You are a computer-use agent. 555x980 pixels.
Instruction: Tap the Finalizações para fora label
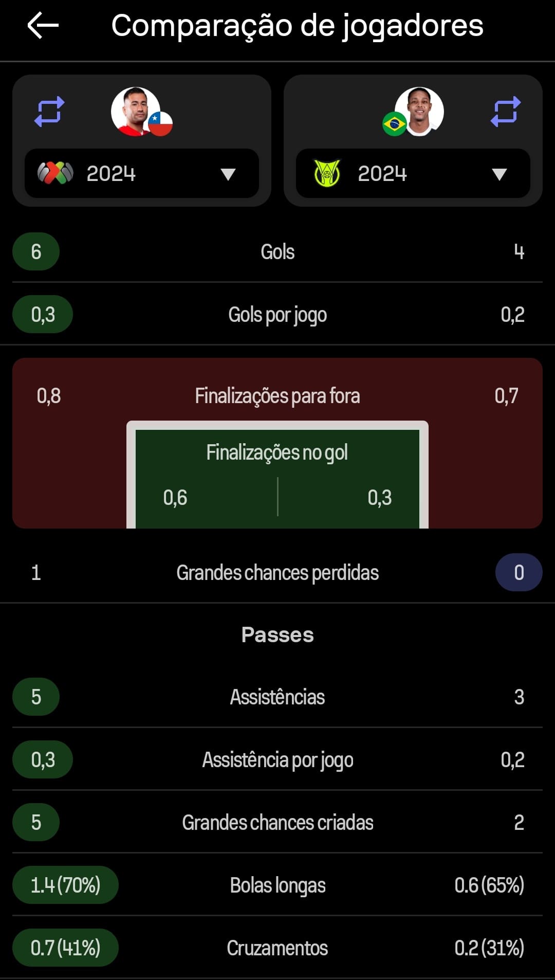click(277, 396)
